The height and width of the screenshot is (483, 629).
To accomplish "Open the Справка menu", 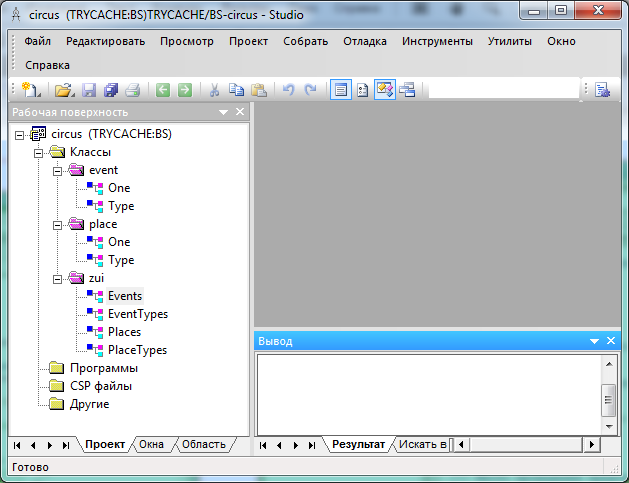I will coord(47,65).
